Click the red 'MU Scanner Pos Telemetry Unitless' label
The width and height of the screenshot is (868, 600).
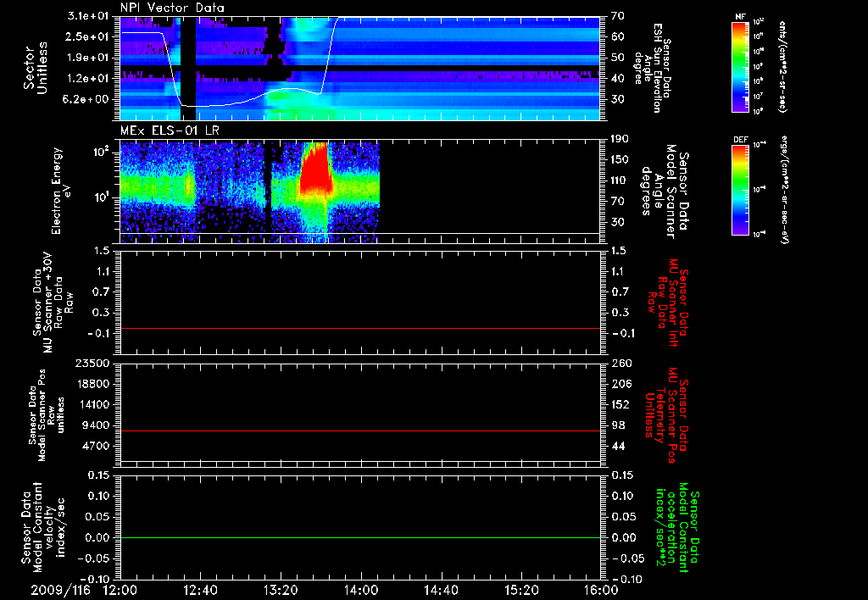(667, 416)
